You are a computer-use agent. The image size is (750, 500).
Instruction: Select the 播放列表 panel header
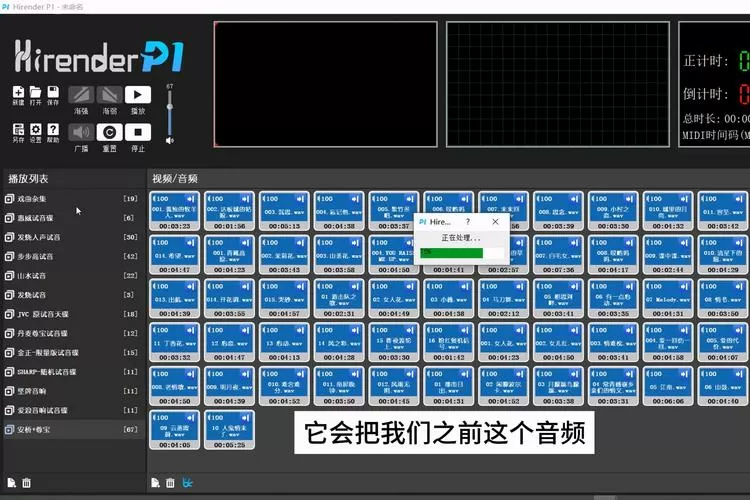(28, 178)
